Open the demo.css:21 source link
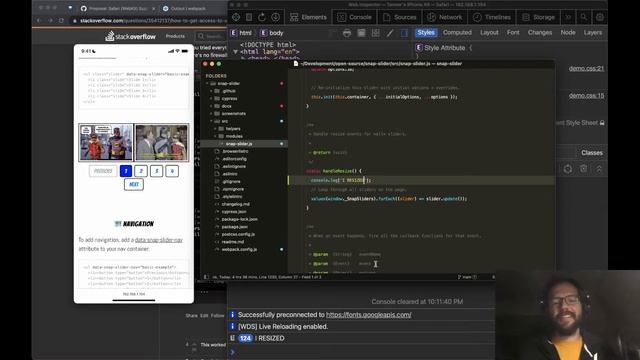The width and height of the screenshot is (640, 360). coord(586,68)
